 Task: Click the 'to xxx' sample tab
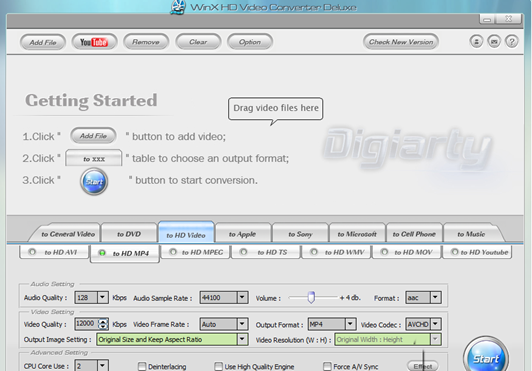pyautogui.click(x=94, y=158)
